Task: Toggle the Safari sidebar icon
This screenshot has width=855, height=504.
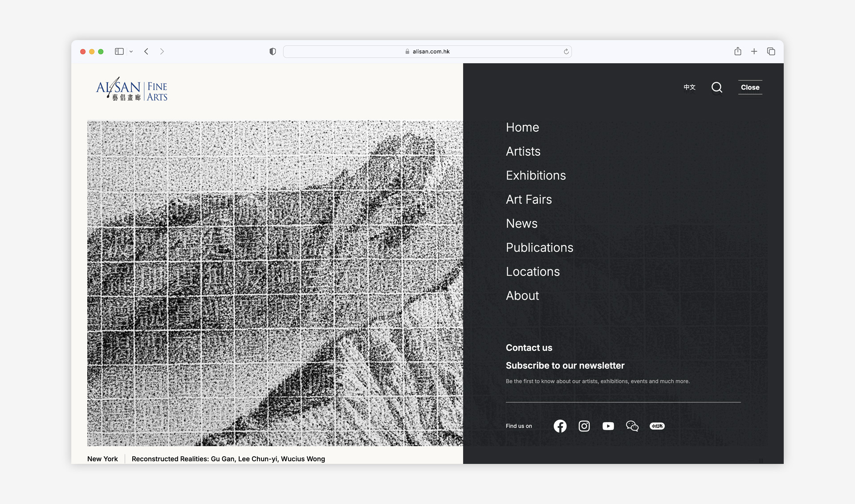Action: 119,52
